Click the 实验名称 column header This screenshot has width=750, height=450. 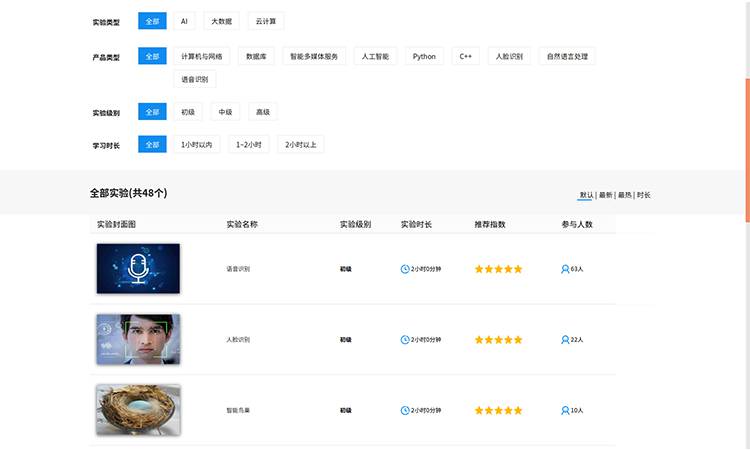pyautogui.click(x=242, y=224)
